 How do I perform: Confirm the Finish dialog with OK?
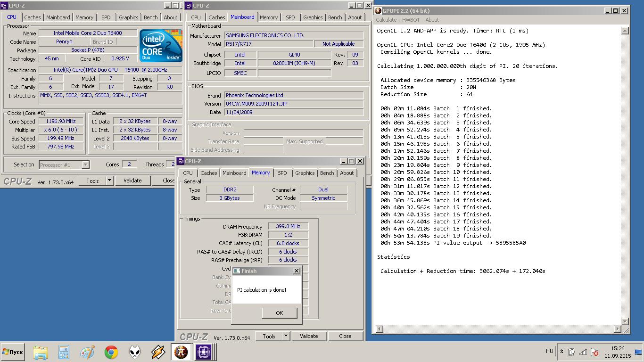(x=280, y=313)
